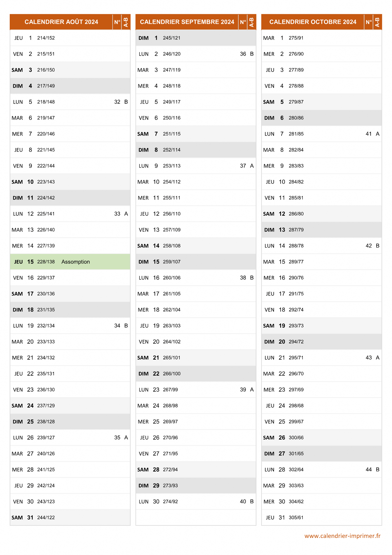Screen dimensions: 392x555
Task: Click the CALENDRIER AOÛT 2024 header
Action: click(61, 22)
